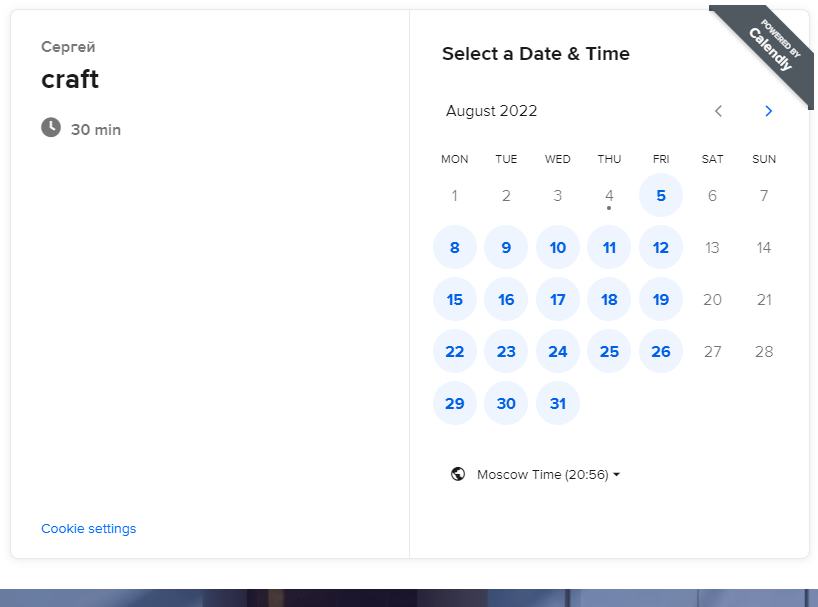Select the last day August 31
The width and height of the screenshot is (818, 607).
pyautogui.click(x=558, y=403)
